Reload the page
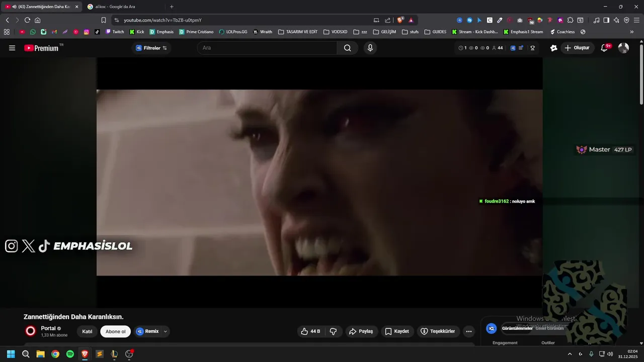Viewport: 644px width, 362px height. click(27, 20)
